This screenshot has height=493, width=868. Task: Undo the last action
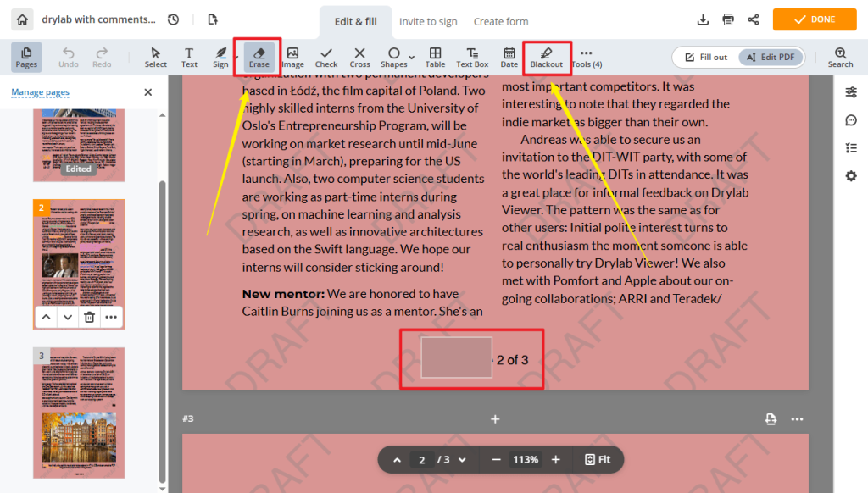[68, 57]
